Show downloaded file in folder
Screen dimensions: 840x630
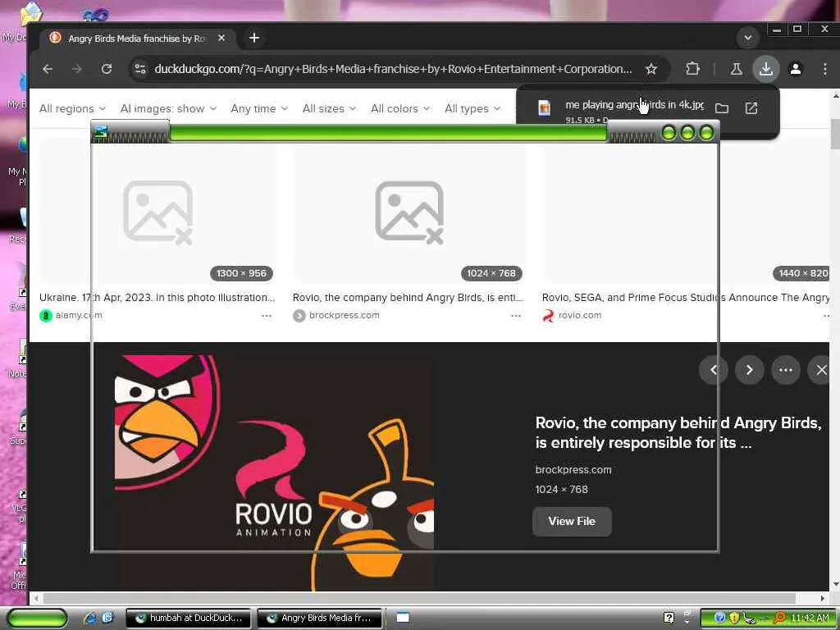722,108
